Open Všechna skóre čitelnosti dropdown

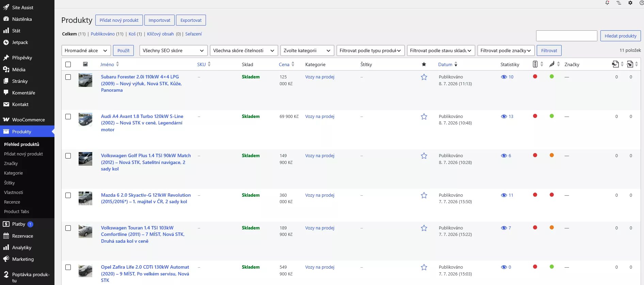(244, 50)
